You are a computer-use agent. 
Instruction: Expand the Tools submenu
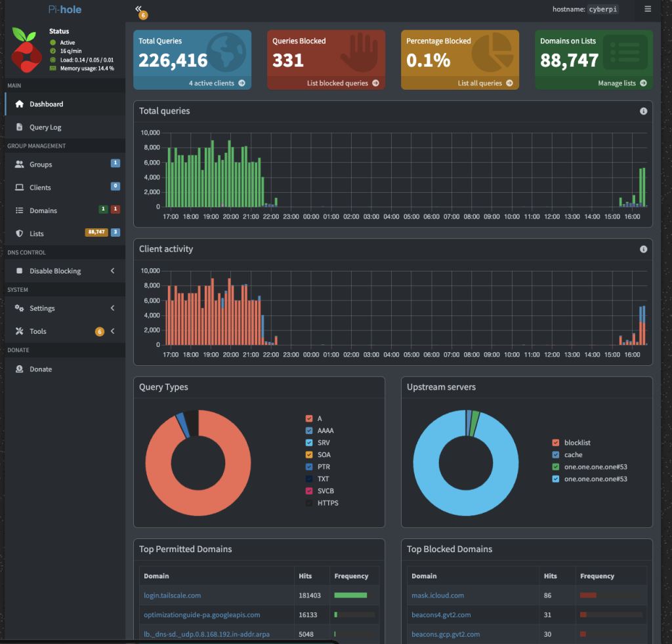click(x=113, y=331)
